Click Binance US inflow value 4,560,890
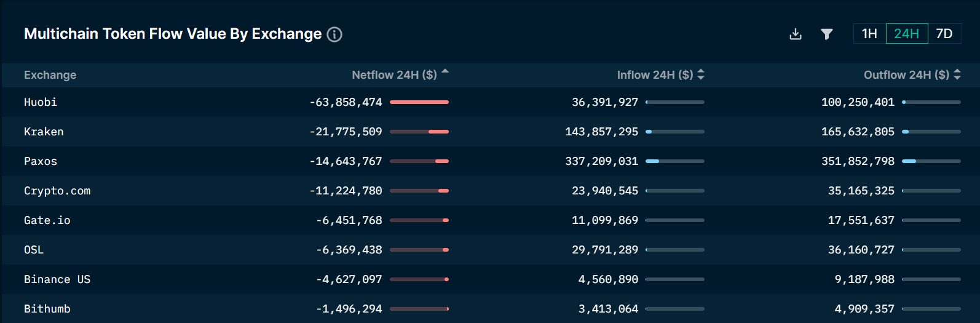The width and height of the screenshot is (980, 323). pos(609,279)
